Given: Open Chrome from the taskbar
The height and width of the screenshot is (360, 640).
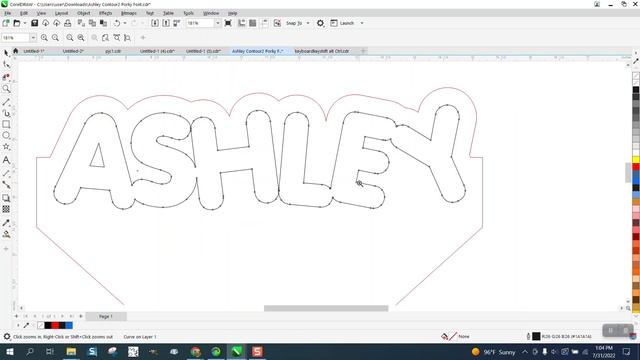Looking at the screenshot, I should 196,351.
